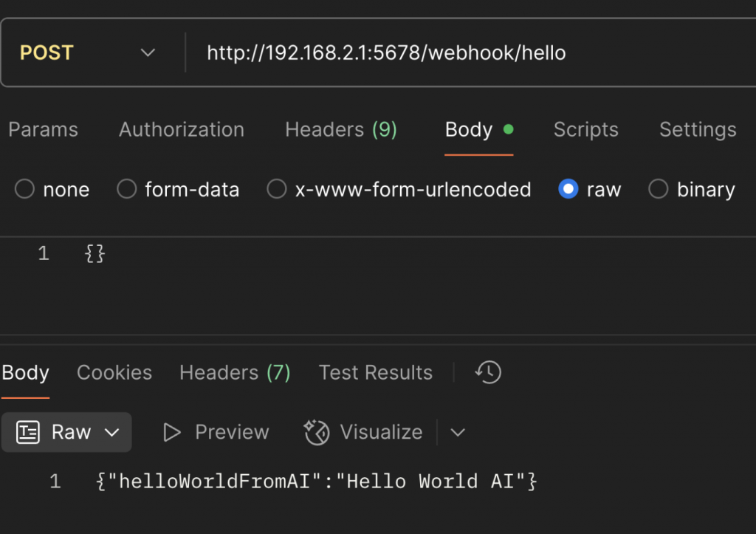Click the Raw format text icon
This screenshot has width=756, height=534.
pyautogui.click(x=28, y=432)
